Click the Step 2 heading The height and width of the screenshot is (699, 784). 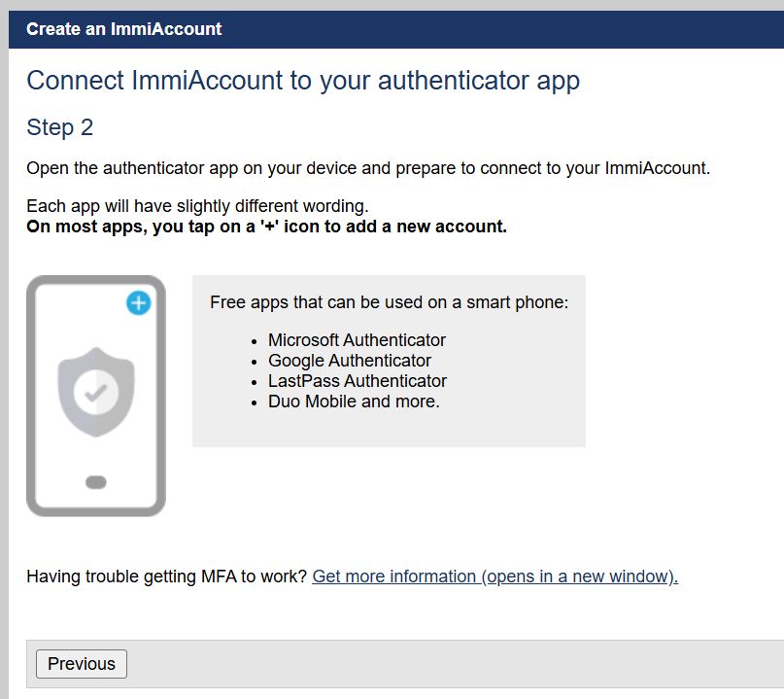[x=60, y=127]
